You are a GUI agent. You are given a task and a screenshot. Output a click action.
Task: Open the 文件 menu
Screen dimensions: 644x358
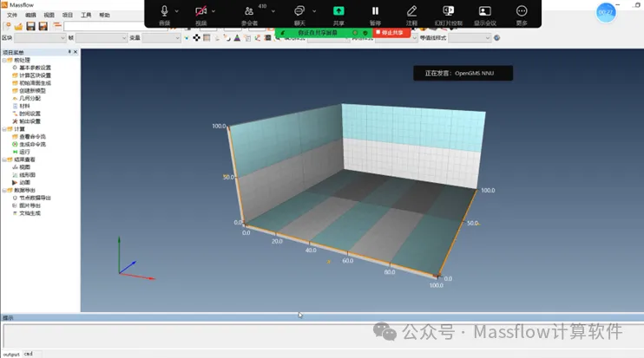coord(12,16)
